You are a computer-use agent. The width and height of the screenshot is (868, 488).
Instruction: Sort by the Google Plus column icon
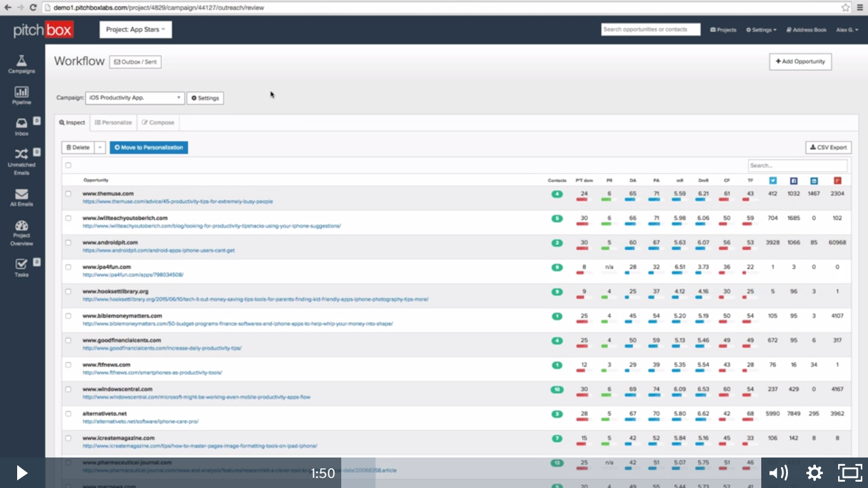837,181
